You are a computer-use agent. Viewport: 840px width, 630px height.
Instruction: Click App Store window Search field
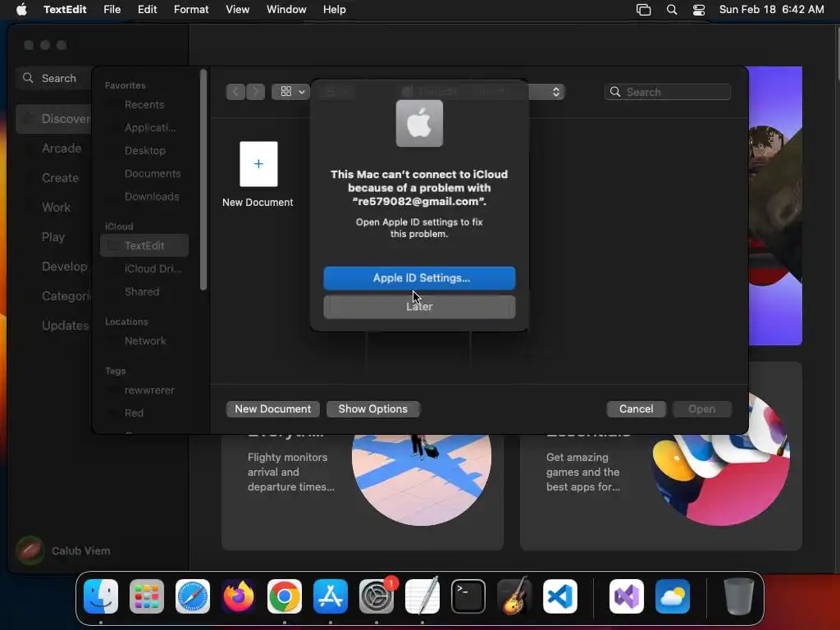[x=53, y=78]
